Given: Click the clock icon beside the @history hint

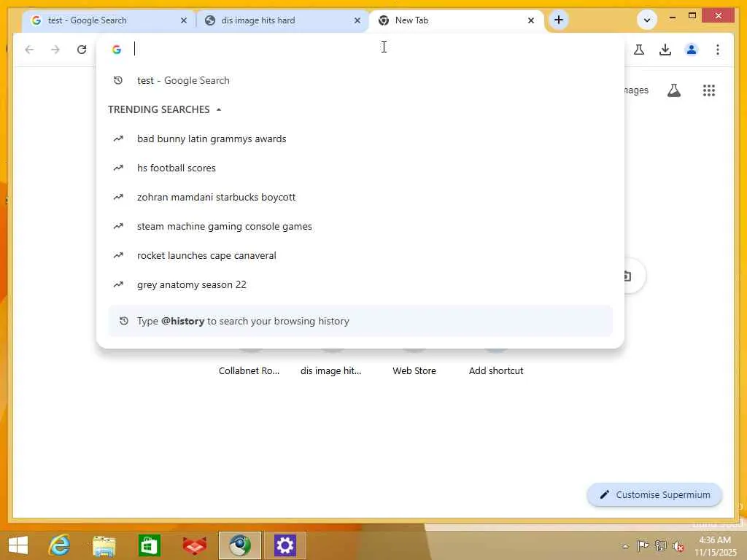Looking at the screenshot, I should (x=124, y=321).
